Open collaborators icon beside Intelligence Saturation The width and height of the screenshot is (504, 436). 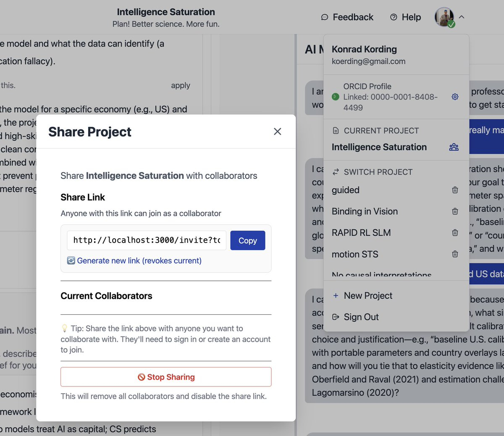point(454,147)
